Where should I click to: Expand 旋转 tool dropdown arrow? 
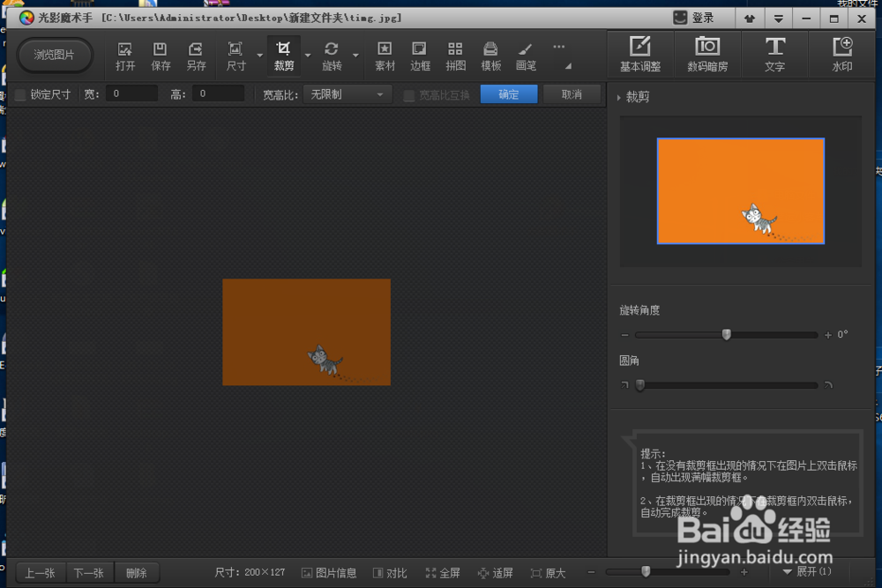[355, 56]
